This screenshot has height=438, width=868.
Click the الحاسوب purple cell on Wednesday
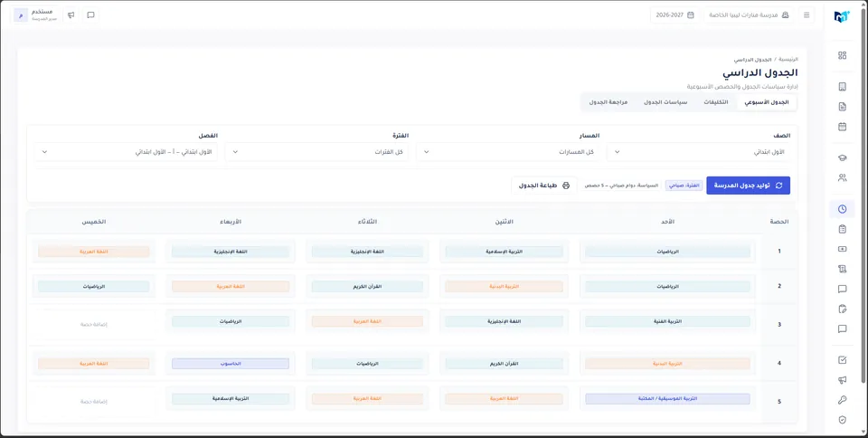click(231, 364)
